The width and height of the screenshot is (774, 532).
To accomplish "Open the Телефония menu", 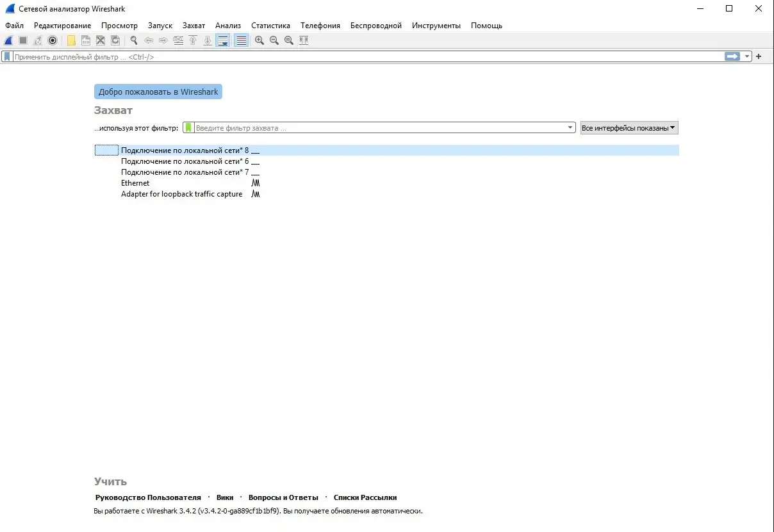I will pyautogui.click(x=320, y=26).
